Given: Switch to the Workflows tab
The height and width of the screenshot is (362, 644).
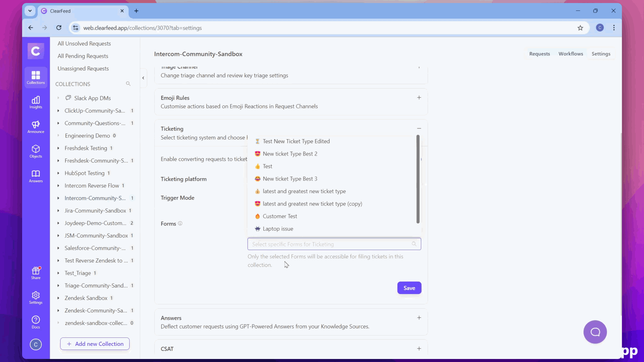Looking at the screenshot, I should 571,54.
